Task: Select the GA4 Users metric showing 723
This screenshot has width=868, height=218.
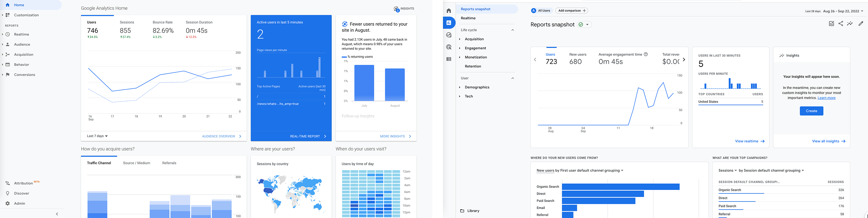Action: [551, 59]
